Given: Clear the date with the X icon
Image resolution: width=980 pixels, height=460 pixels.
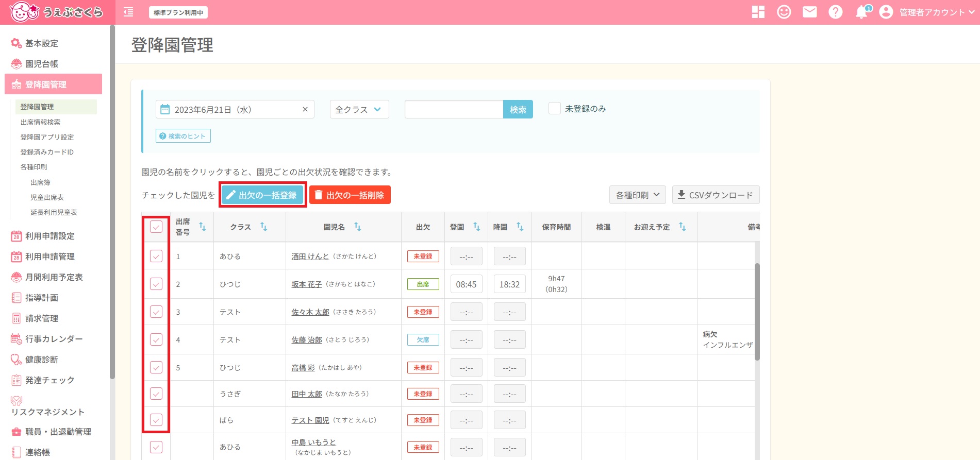Looking at the screenshot, I should point(305,109).
